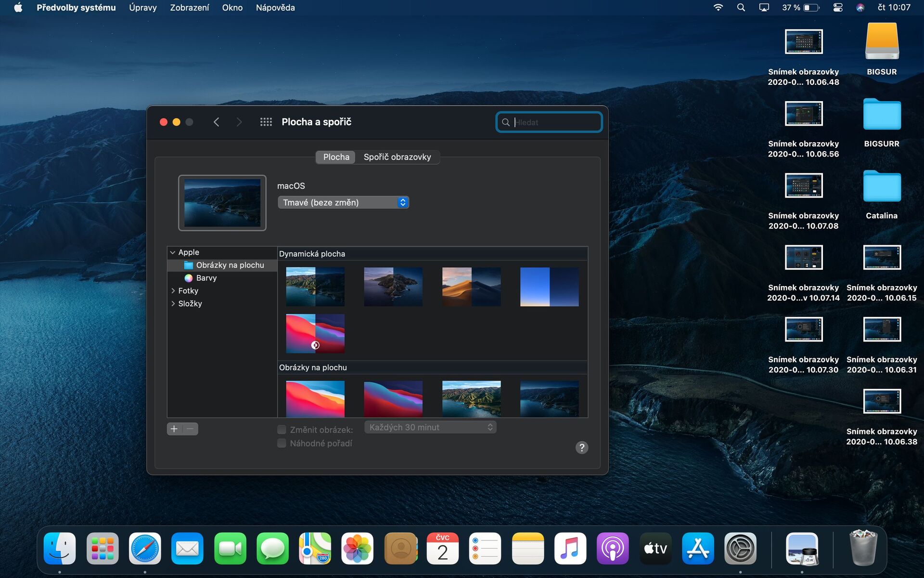Open Finder in the Dock
This screenshot has width=924, height=578.
(x=60, y=549)
